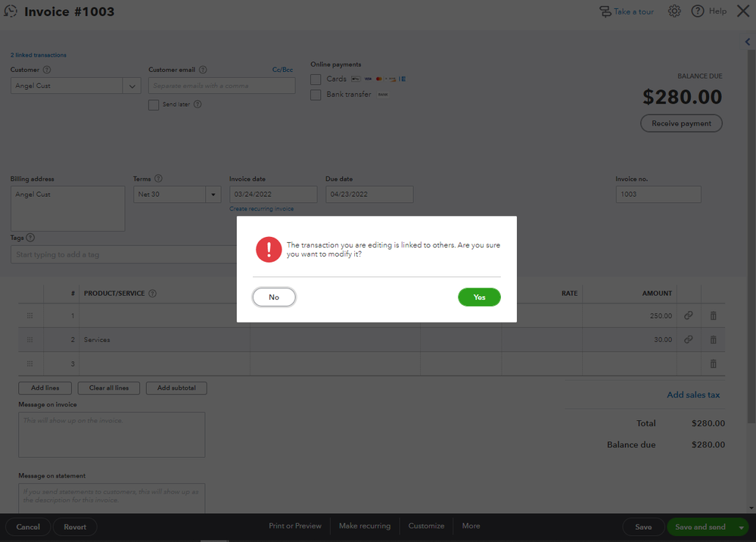Focus the Customer email field

[222, 86]
